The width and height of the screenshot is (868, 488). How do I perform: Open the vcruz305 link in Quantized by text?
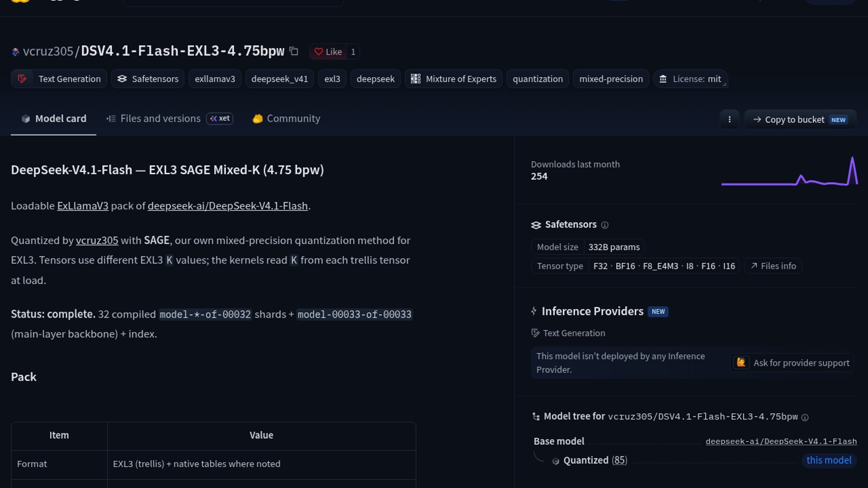click(97, 240)
